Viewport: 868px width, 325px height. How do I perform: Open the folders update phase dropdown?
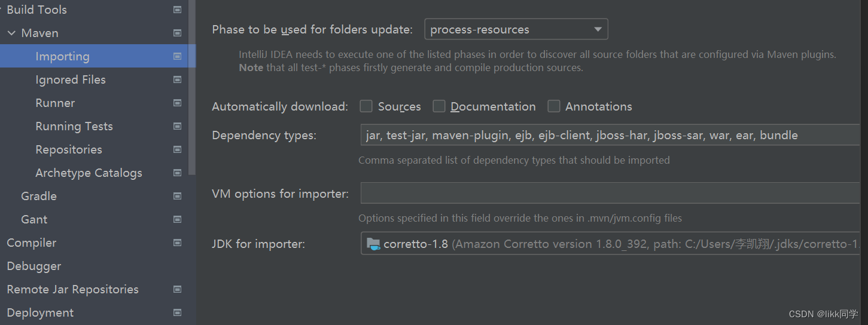(x=516, y=29)
